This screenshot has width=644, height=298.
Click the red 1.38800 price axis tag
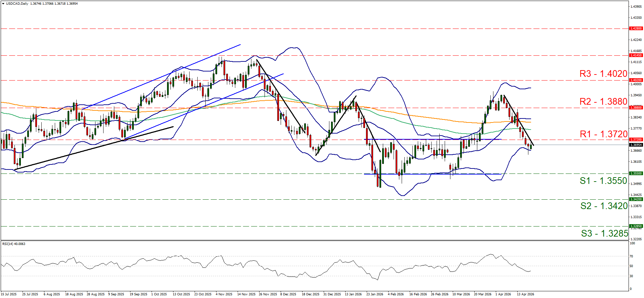[636, 108]
